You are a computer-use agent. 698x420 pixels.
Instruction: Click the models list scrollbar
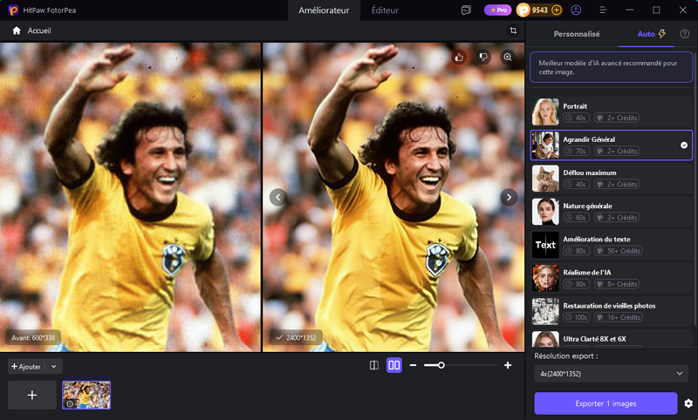(x=695, y=187)
